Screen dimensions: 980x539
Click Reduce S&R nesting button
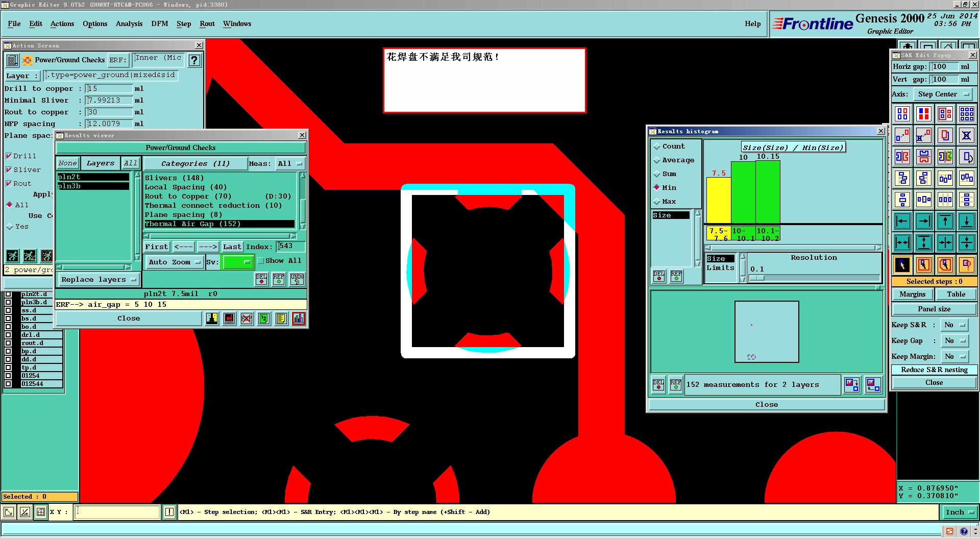click(934, 370)
